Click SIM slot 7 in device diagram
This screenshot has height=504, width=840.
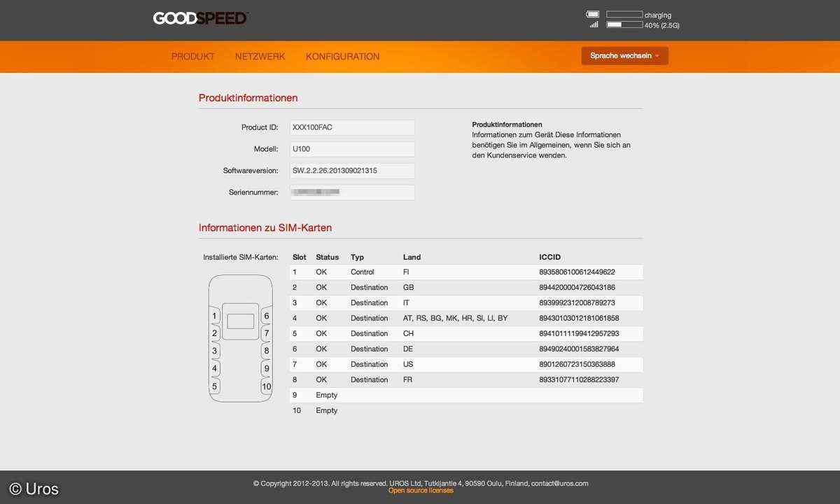coord(267,333)
